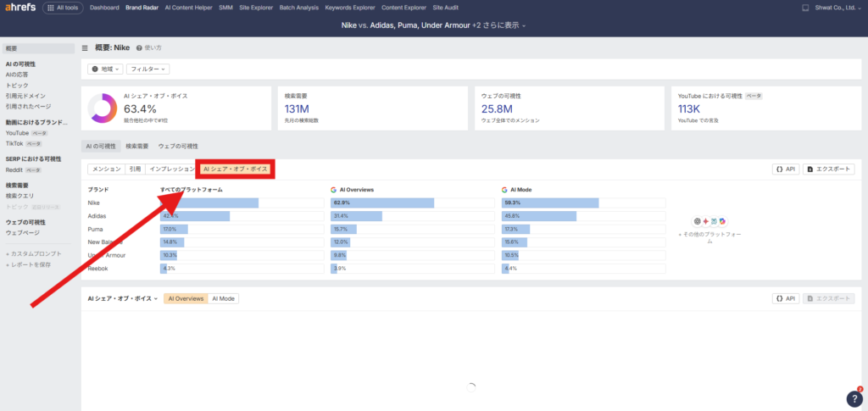868x411 pixels.
Task: Select the インプレッション segment button
Action: (171, 169)
